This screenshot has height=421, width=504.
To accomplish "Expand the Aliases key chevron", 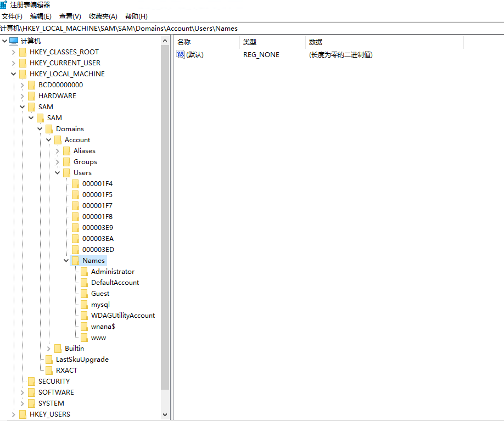I will pos(57,151).
